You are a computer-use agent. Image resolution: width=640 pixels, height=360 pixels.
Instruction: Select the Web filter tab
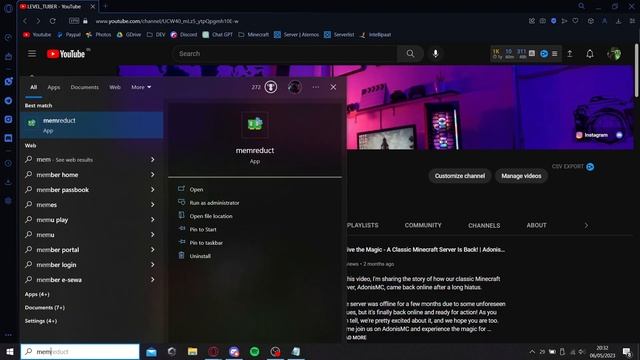click(x=115, y=87)
